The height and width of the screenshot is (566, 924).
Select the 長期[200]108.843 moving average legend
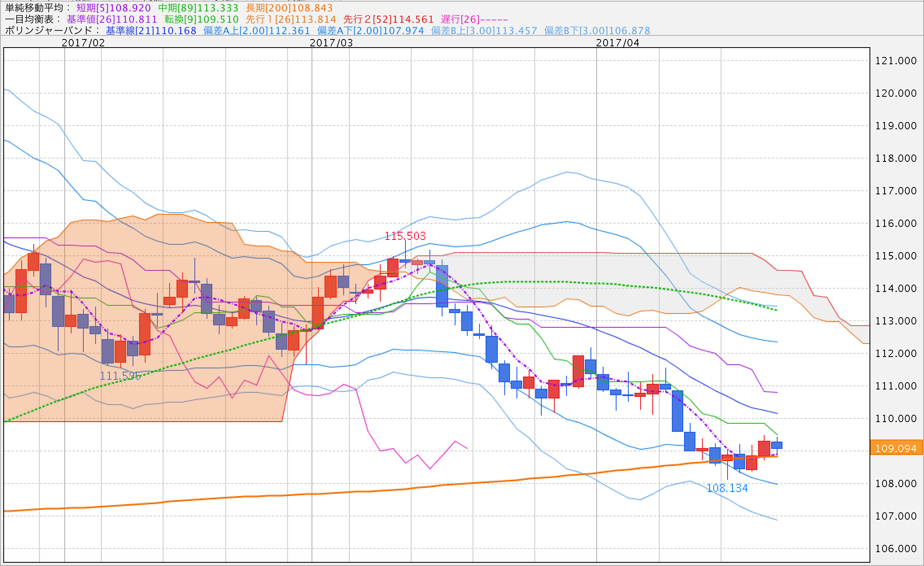(x=289, y=8)
